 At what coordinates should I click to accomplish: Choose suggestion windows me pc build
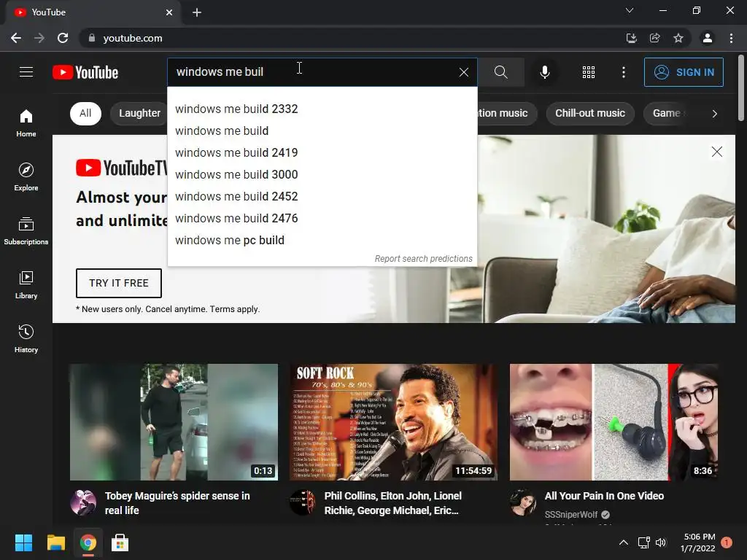(322, 240)
